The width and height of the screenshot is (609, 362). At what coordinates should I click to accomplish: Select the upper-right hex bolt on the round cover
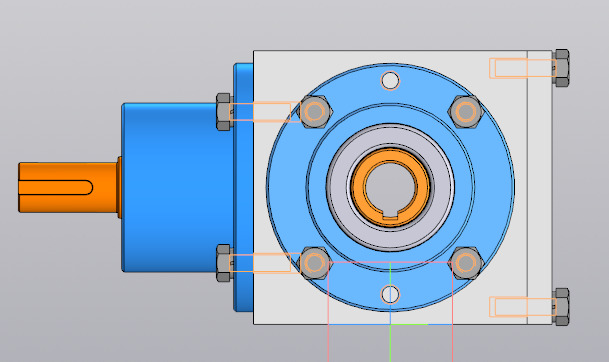click(x=466, y=112)
